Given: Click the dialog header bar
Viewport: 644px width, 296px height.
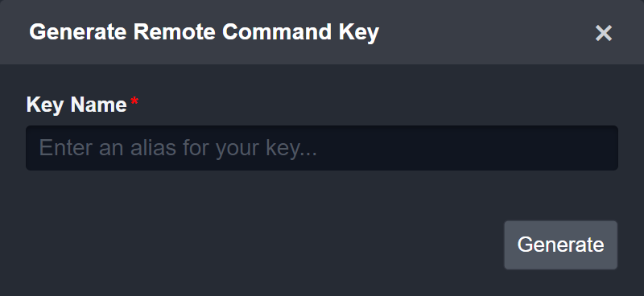Looking at the screenshot, I should [x=322, y=32].
